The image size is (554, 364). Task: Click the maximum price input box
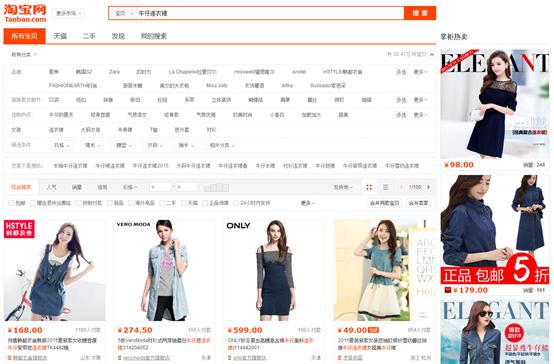(x=187, y=187)
